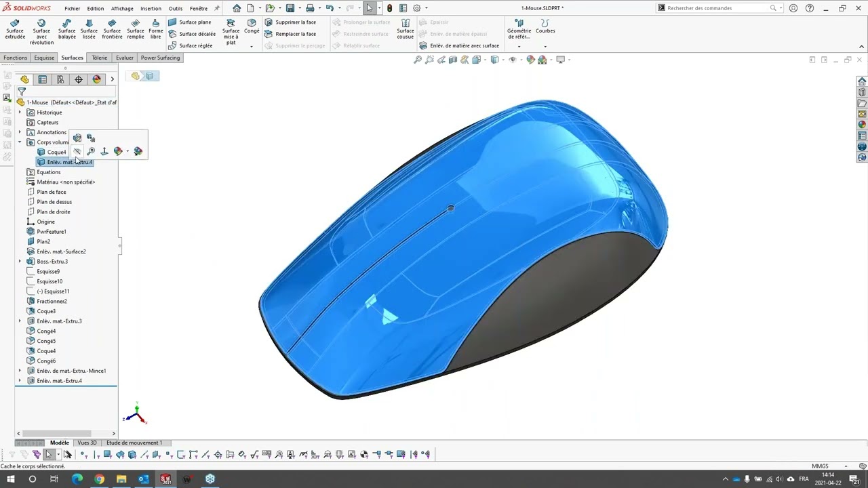Open Google Chrome from the taskbar
The height and width of the screenshot is (488, 868).
tap(99, 479)
